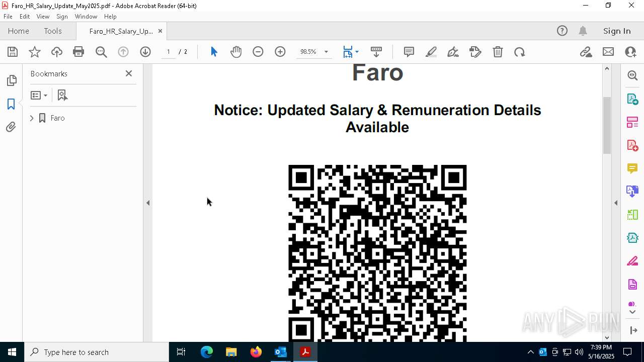Screen dimensions: 644x362
Task: Add a sticky note comment
Action: (409, 52)
